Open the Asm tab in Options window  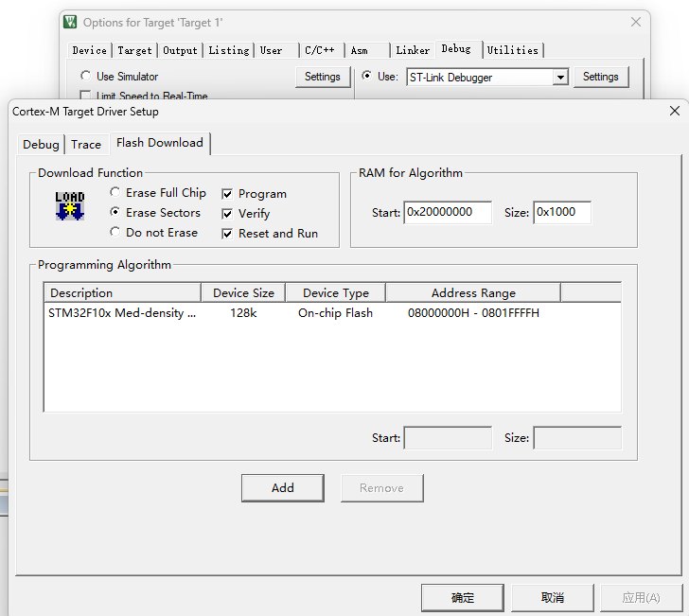[367, 50]
